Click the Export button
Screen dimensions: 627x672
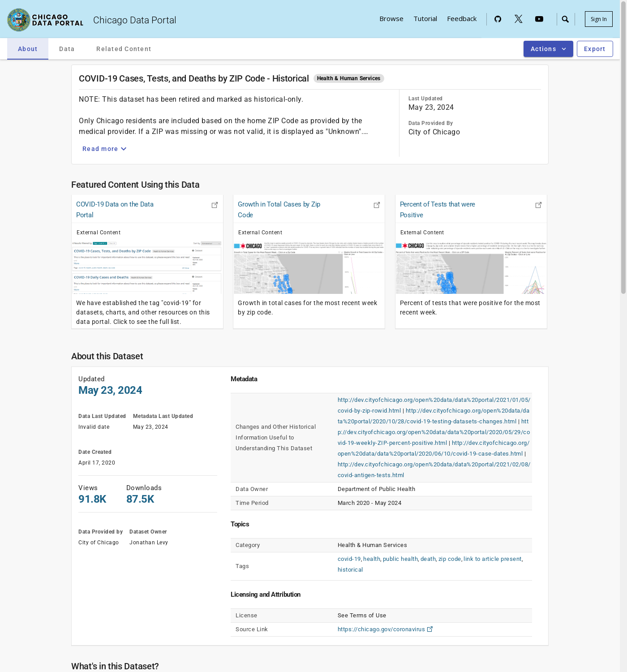595,49
